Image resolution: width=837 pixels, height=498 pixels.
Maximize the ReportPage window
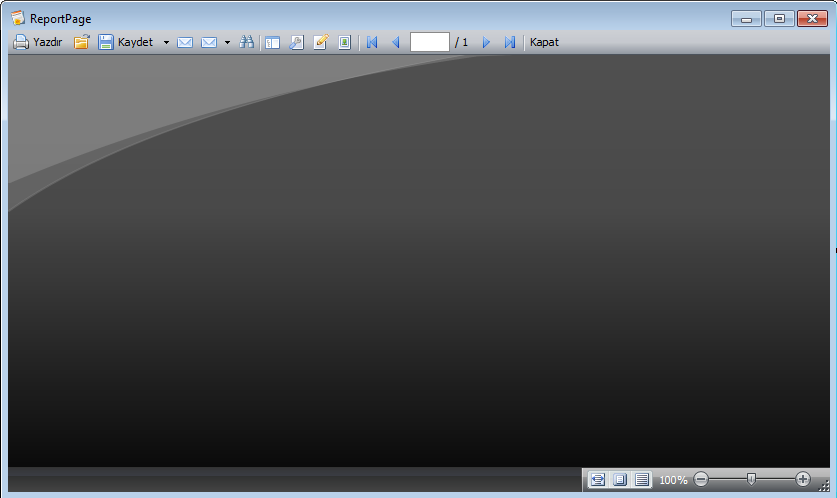(x=779, y=19)
